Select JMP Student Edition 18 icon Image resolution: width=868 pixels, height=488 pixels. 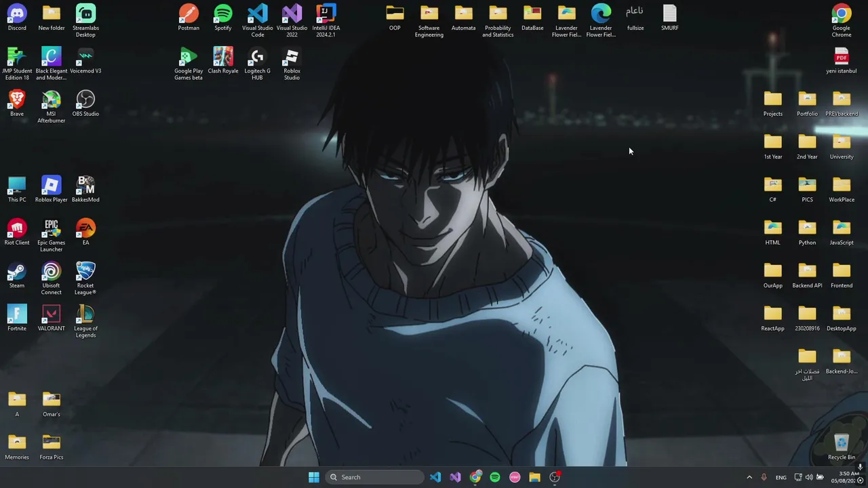[17, 64]
